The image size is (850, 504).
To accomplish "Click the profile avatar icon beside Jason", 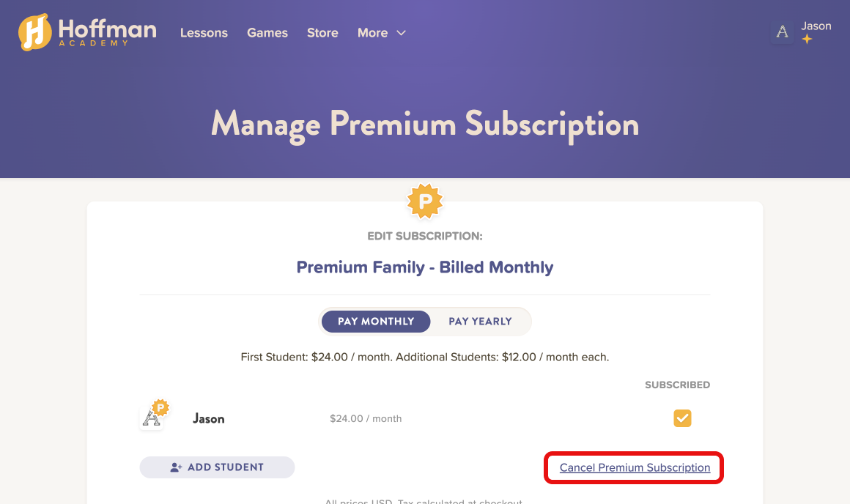I will 783,31.
